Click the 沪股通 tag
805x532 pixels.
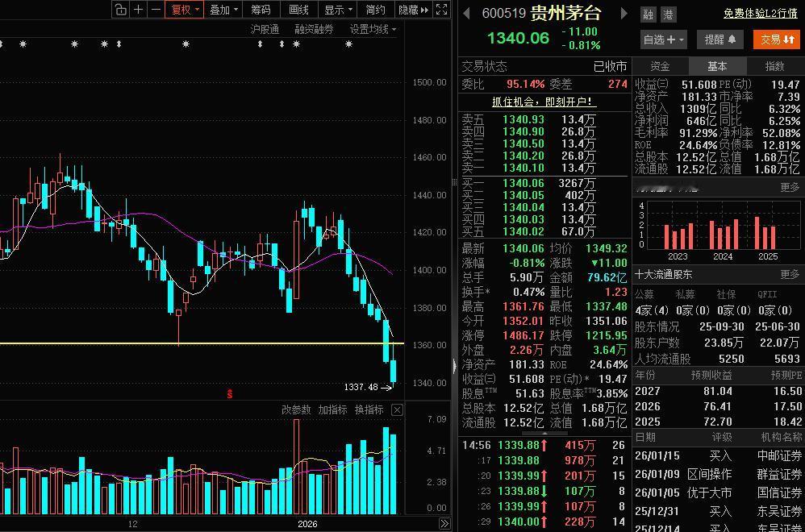click(x=265, y=29)
